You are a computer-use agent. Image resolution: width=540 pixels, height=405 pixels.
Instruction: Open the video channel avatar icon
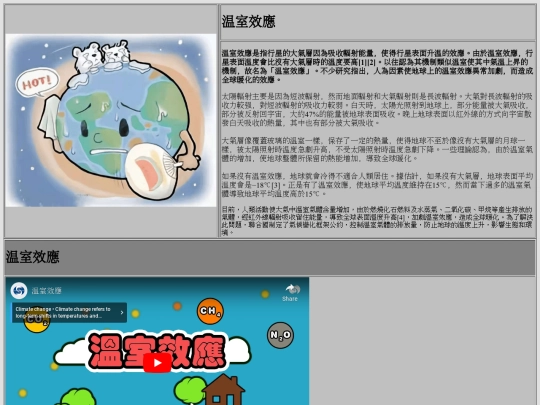point(19,291)
